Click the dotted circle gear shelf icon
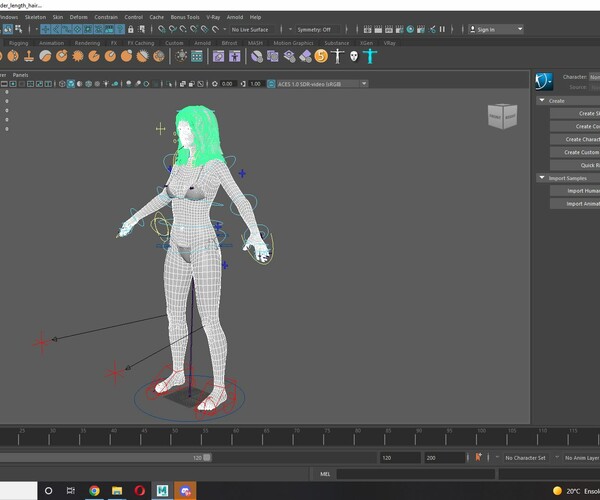The width and height of the screenshot is (600, 500). (181, 56)
